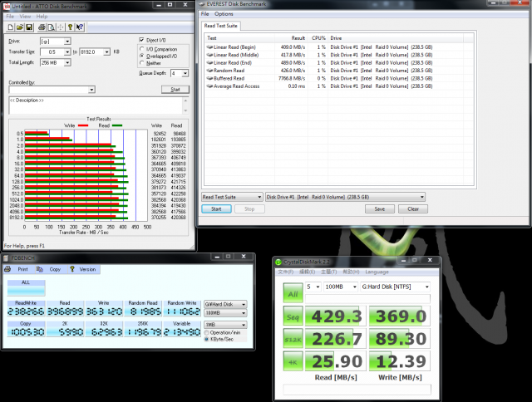Select the I/O Comparison radio button
The width and height of the screenshot is (532, 402).
pos(142,49)
